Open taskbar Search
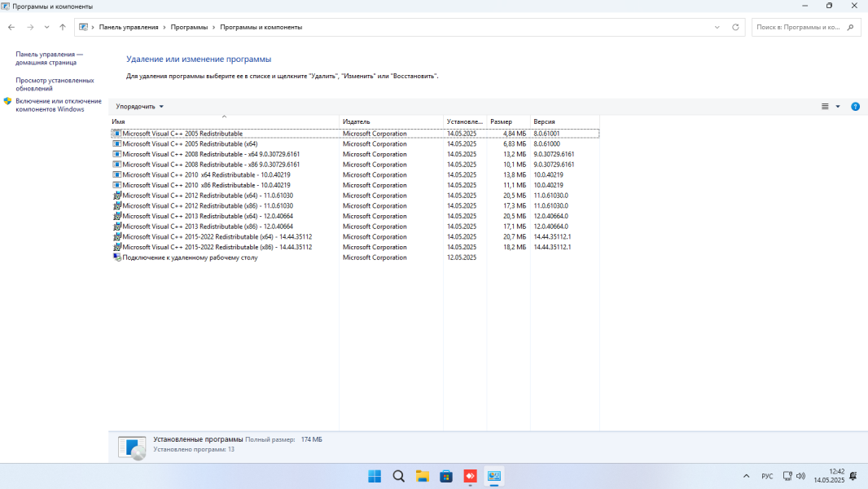The height and width of the screenshot is (489, 868). [x=398, y=476]
